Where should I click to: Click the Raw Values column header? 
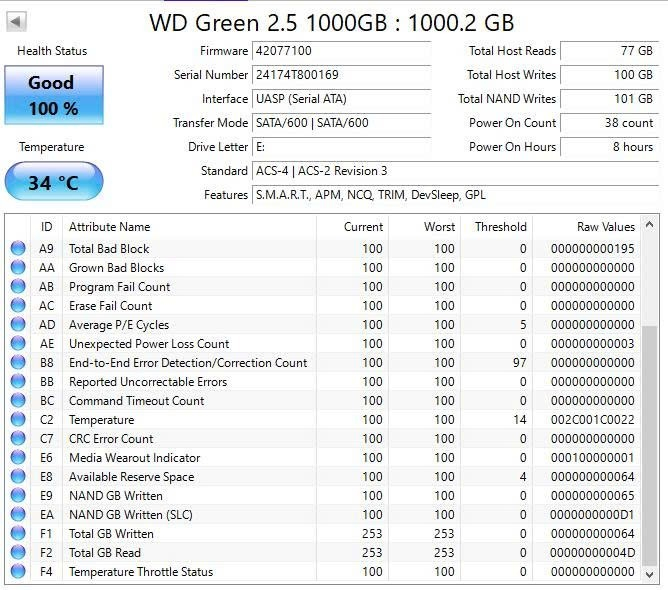pos(586,227)
